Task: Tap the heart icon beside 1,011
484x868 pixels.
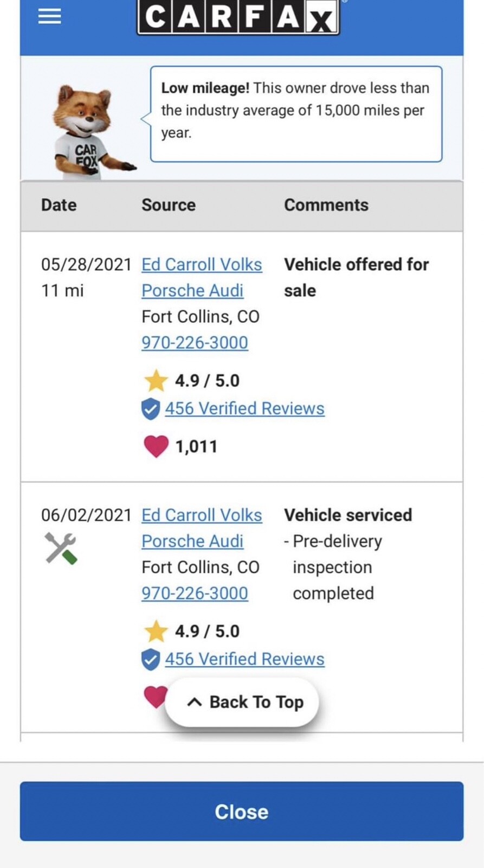Action: (x=156, y=446)
